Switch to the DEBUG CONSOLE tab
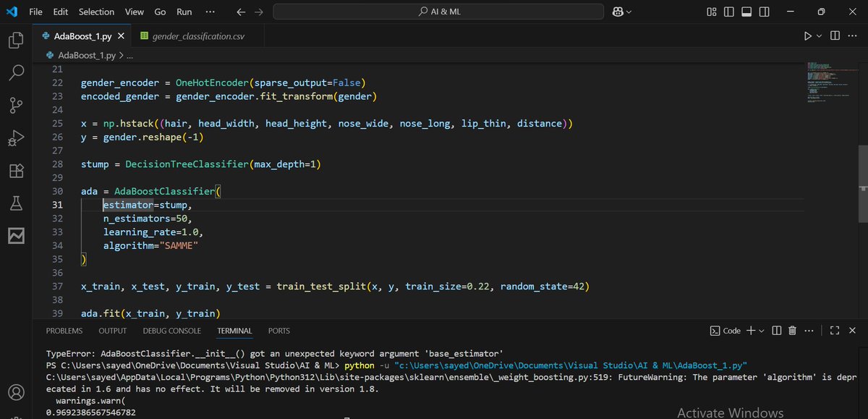This screenshot has width=868, height=419. [172, 331]
